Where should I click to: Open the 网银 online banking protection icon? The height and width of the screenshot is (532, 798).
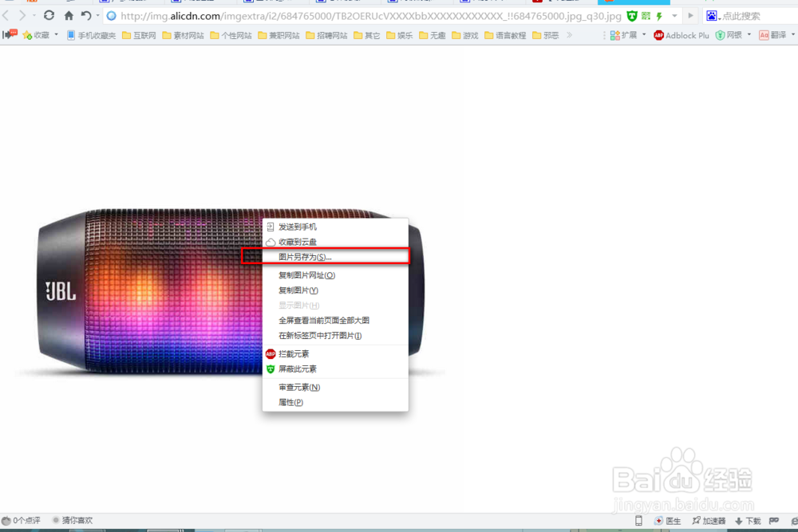728,35
